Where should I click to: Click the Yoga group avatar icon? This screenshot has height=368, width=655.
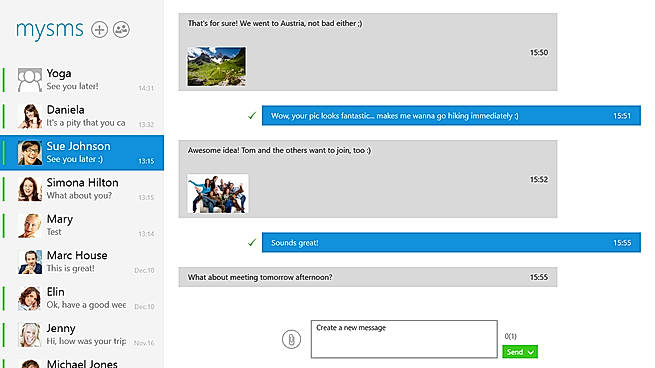(30, 80)
